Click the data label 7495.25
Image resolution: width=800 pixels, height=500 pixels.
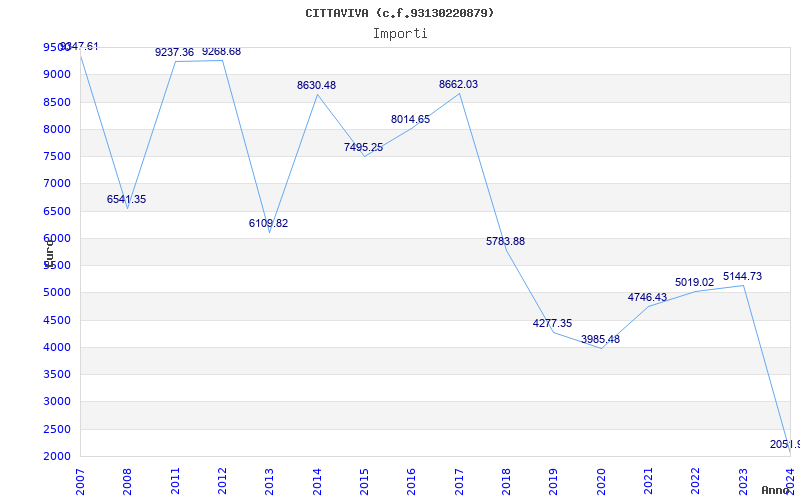coord(363,147)
